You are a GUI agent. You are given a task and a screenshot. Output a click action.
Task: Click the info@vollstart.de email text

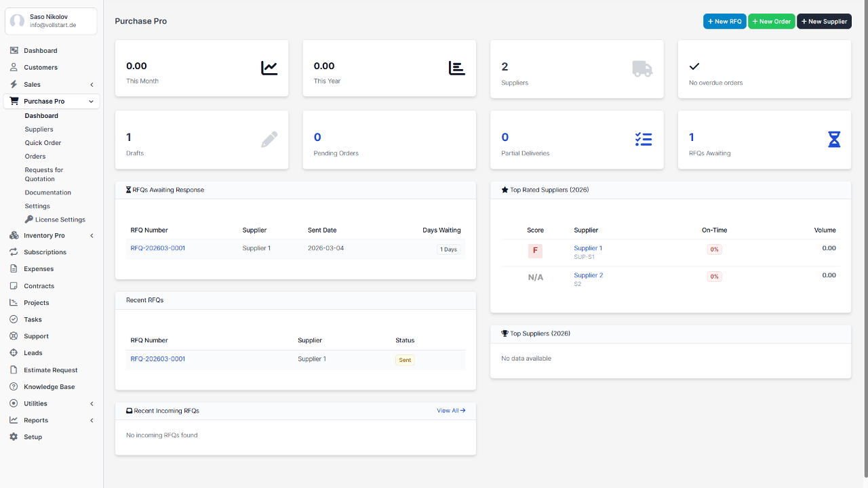[53, 25]
